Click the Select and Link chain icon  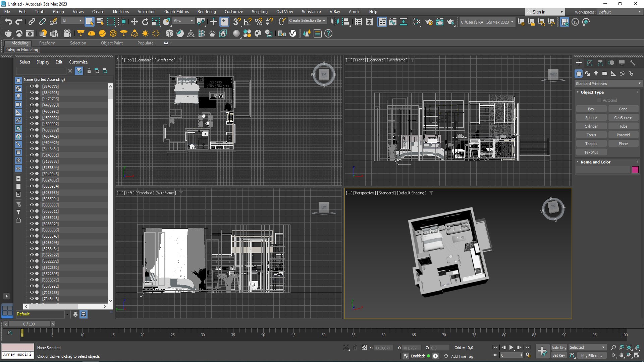tap(32, 22)
